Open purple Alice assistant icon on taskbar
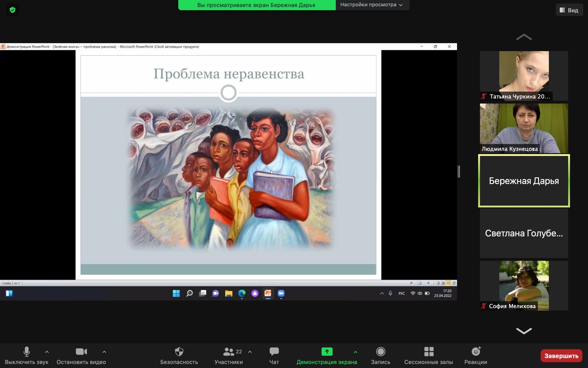 point(255,293)
